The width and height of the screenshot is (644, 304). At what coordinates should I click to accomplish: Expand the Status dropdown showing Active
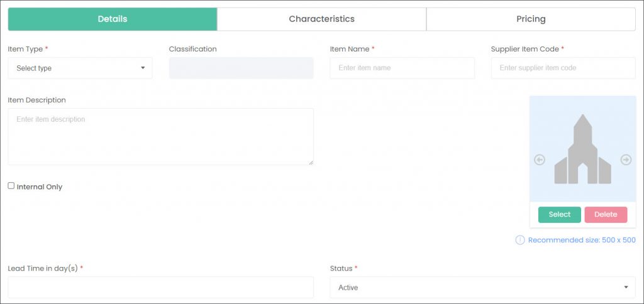[x=482, y=288]
